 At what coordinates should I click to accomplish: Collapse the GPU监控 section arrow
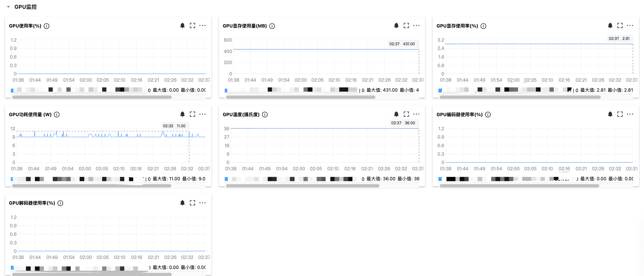pos(9,7)
